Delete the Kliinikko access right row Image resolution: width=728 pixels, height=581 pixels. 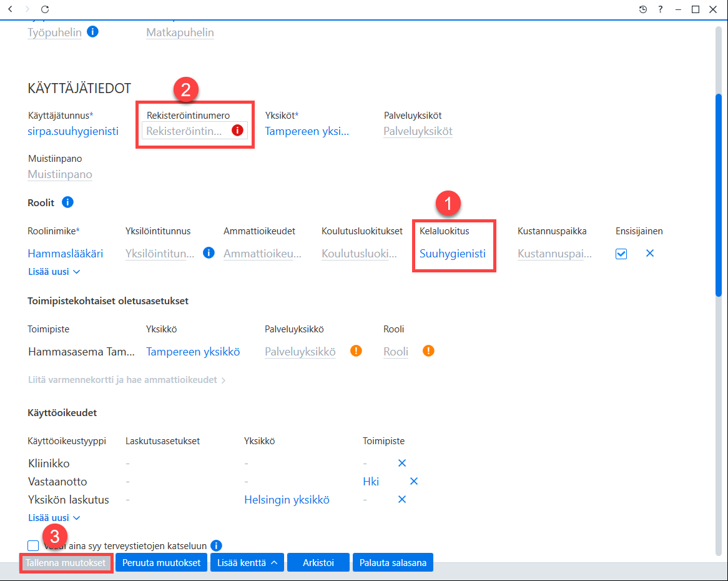click(402, 463)
